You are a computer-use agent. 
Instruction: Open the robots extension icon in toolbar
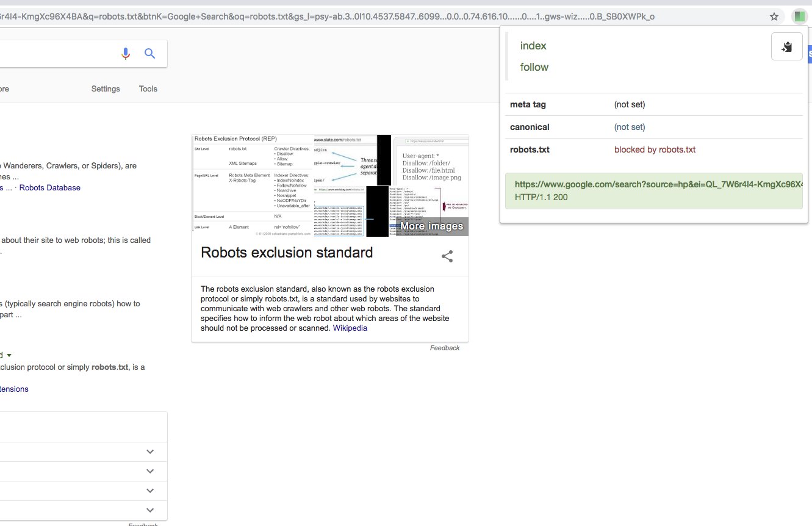[799, 16]
